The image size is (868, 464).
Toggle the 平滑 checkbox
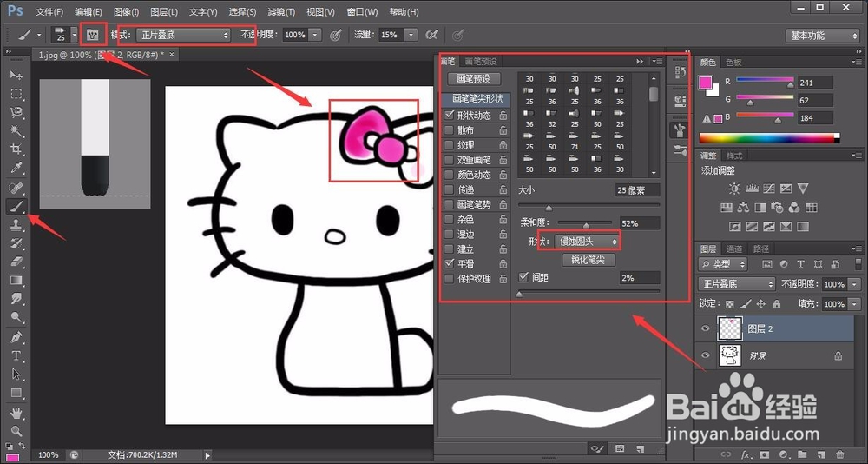click(x=449, y=264)
